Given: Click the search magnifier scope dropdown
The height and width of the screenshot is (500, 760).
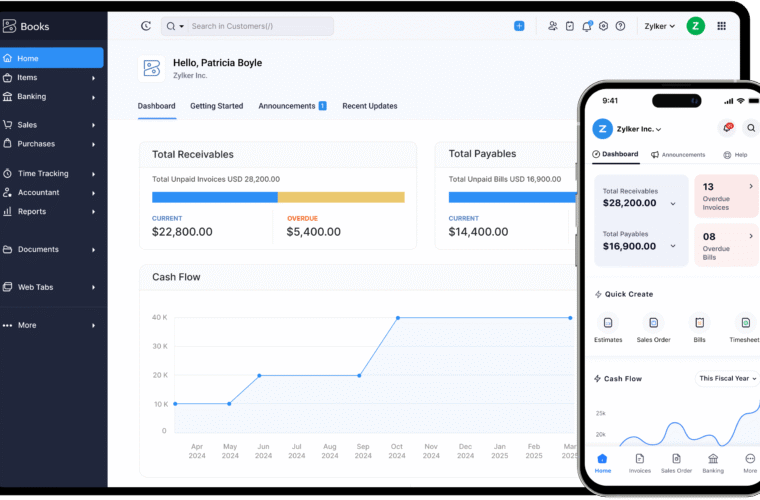Looking at the screenshot, I should click(175, 26).
